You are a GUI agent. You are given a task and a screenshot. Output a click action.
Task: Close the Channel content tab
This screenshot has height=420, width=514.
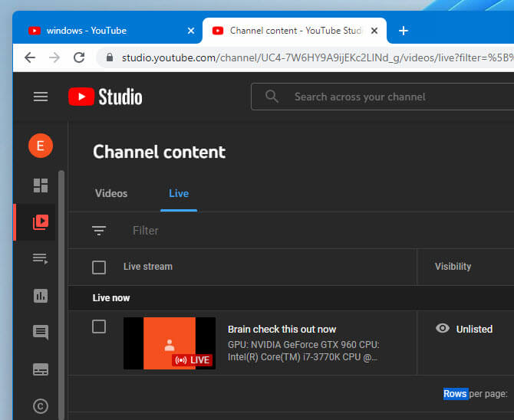click(x=374, y=31)
